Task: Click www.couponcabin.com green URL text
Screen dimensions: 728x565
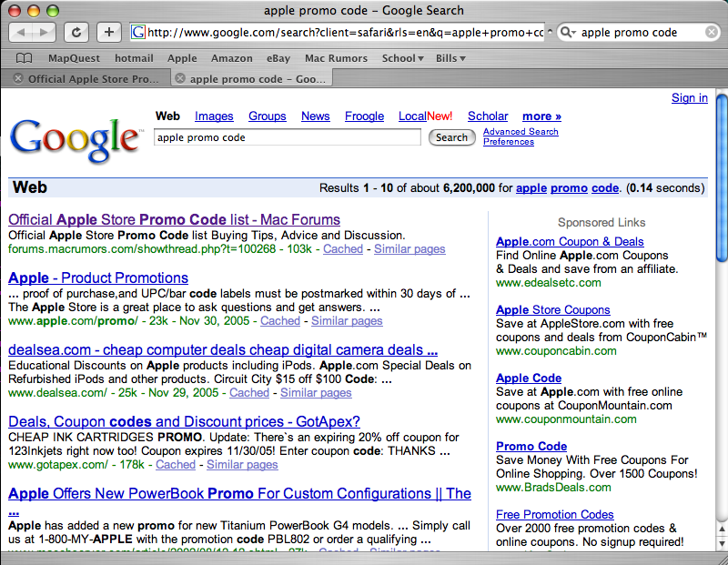Action: pyautogui.click(x=556, y=351)
